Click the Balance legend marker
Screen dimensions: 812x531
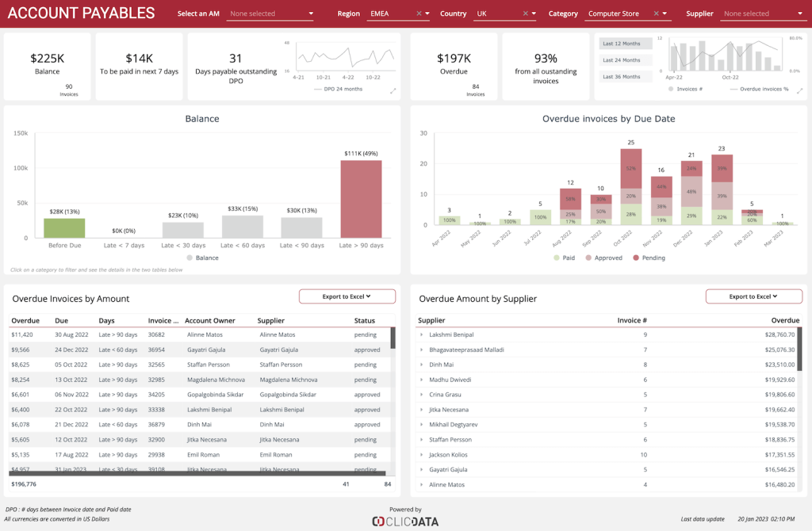(189, 258)
